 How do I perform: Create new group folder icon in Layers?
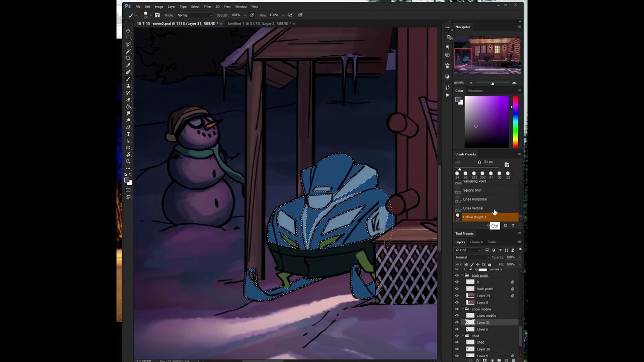click(499, 360)
